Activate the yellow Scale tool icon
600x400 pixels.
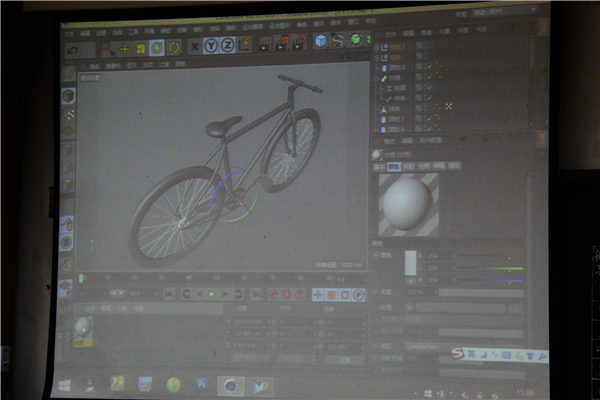coord(141,47)
